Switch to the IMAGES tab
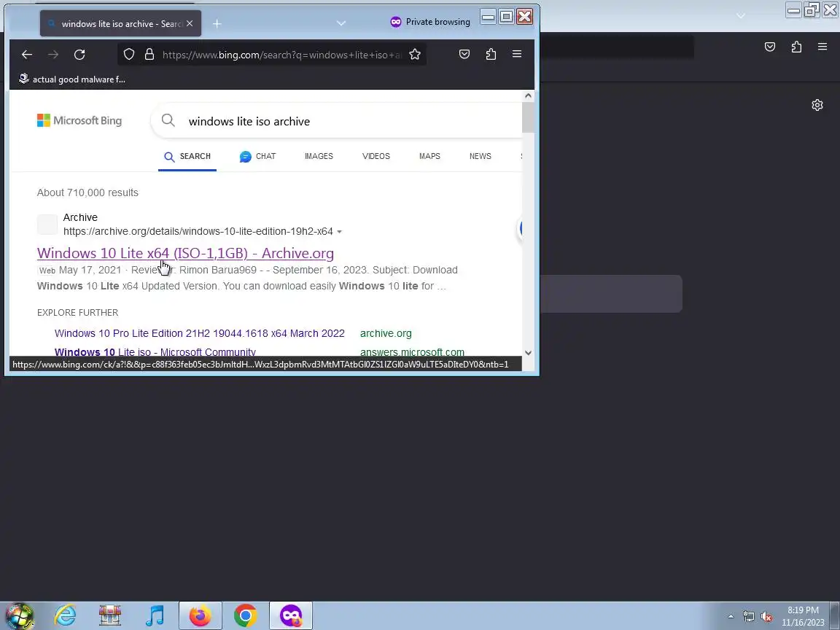840x630 pixels. [319, 157]
